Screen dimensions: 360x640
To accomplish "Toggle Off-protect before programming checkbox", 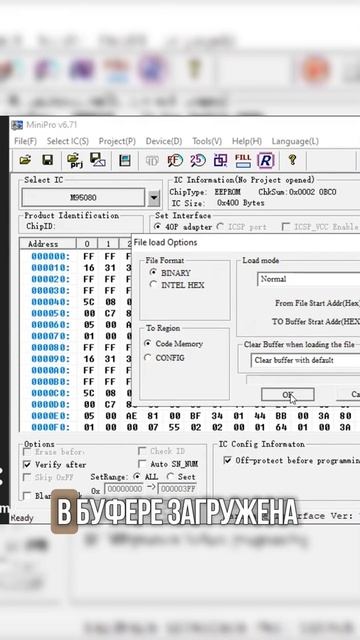I will pyautogui.click(x=227, y=460).
